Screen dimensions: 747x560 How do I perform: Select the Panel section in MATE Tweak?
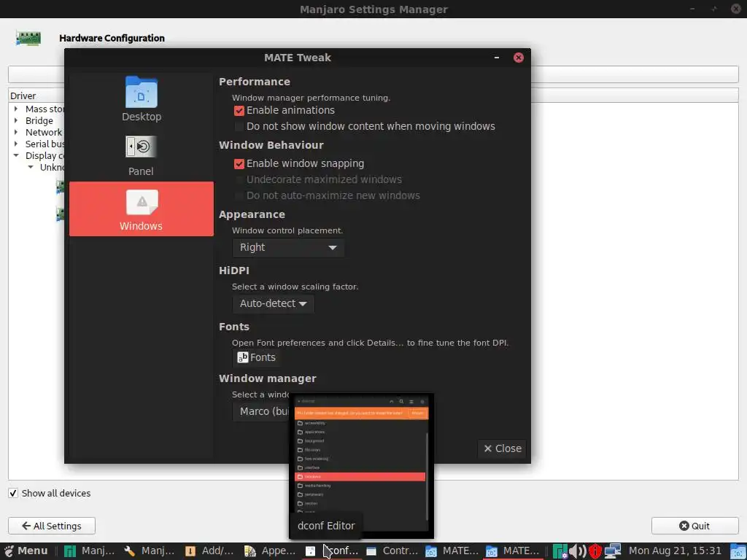[x=142, y=155]
